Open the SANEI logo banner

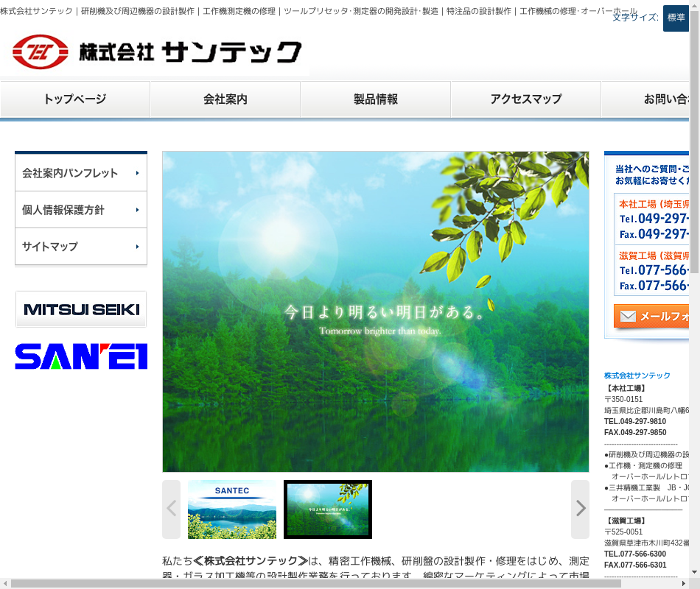pyautogui.click(x=81, y=356)
